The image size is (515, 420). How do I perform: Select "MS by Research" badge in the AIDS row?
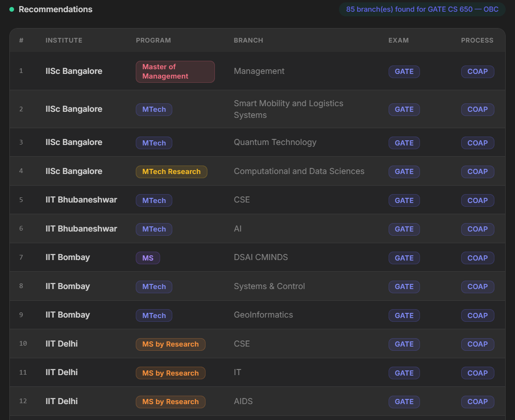pyautogui.click(x=170, y=402)
